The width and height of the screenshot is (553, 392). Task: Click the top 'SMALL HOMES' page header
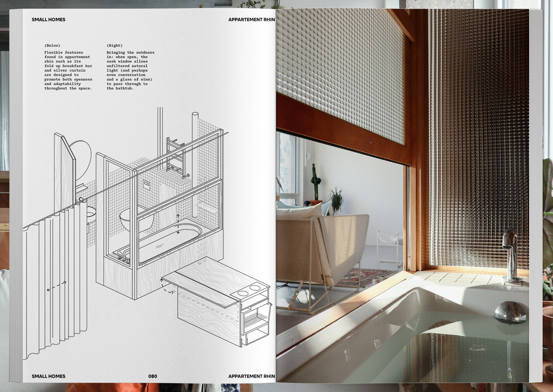click(x=48, y=19)
